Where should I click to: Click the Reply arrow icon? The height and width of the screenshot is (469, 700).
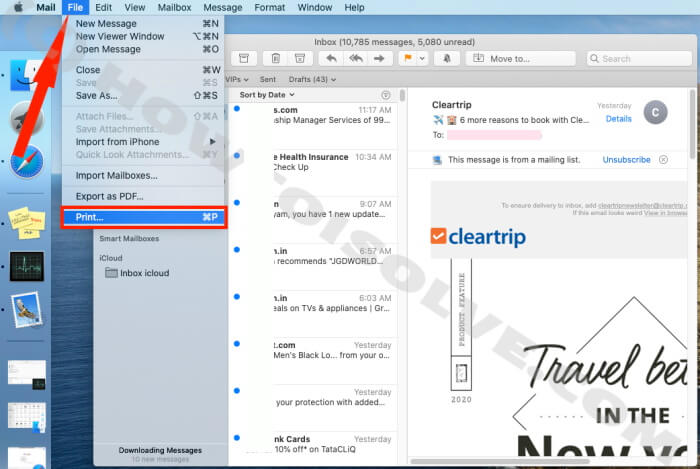[x=331, y=58]
